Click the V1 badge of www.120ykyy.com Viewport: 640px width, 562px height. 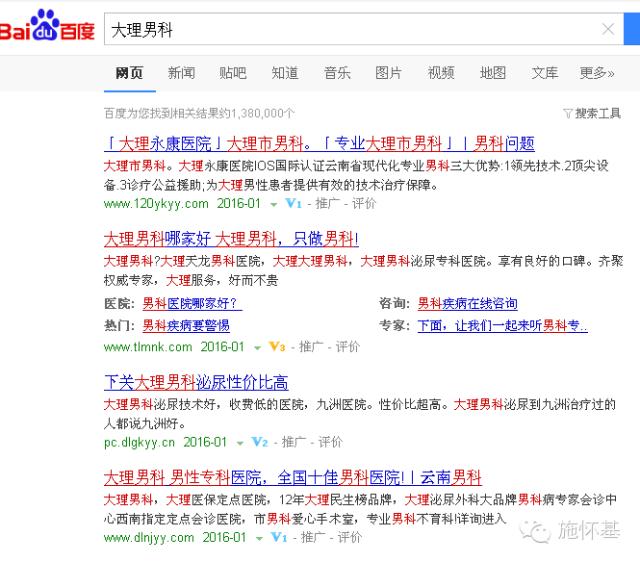click(293, 203)
